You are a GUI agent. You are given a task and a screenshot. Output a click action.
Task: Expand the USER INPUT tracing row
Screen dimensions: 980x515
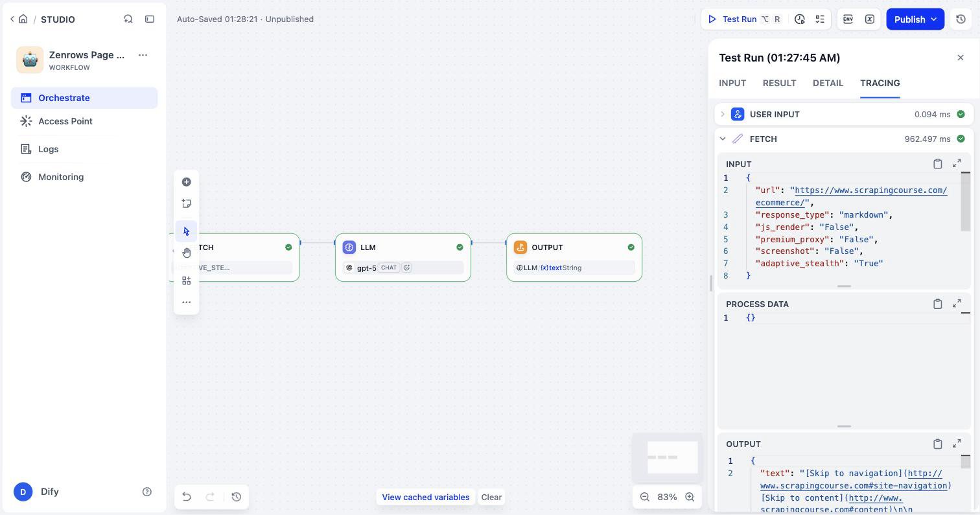point(723,114)
